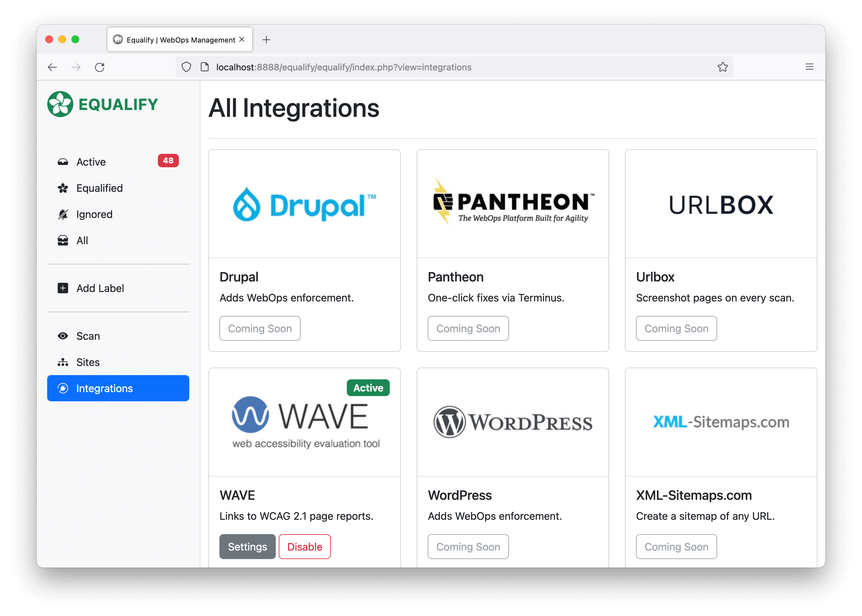Reload the page with the refresh icon
Screen dimensions: 862x616
pyautogui.click(x=100, y=67)
